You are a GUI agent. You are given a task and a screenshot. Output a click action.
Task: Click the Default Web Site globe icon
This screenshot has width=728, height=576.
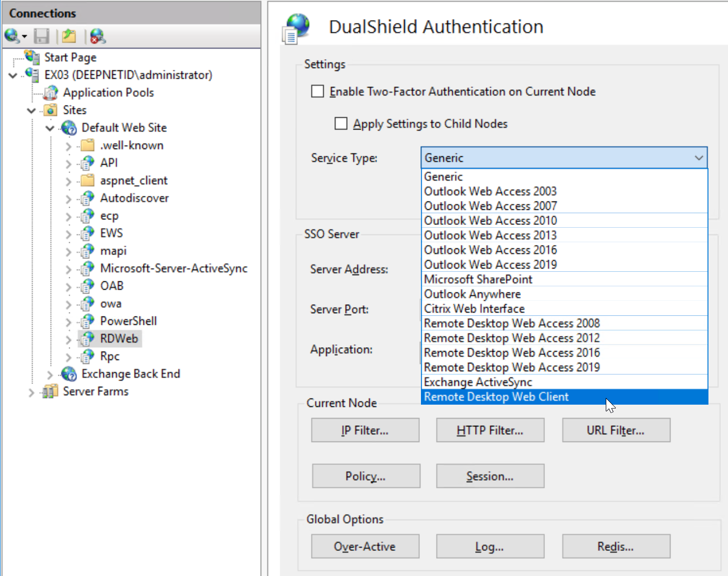69,128
